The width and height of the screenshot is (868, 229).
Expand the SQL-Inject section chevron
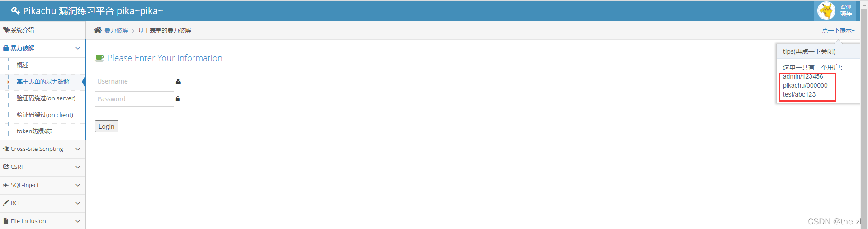pyautogui.click(x=78, y=185)
